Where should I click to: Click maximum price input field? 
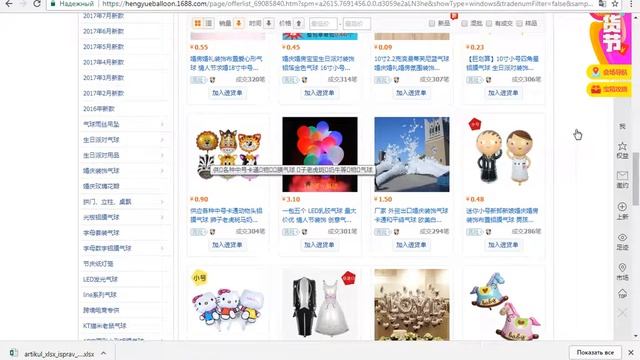[x=357, y=24]
